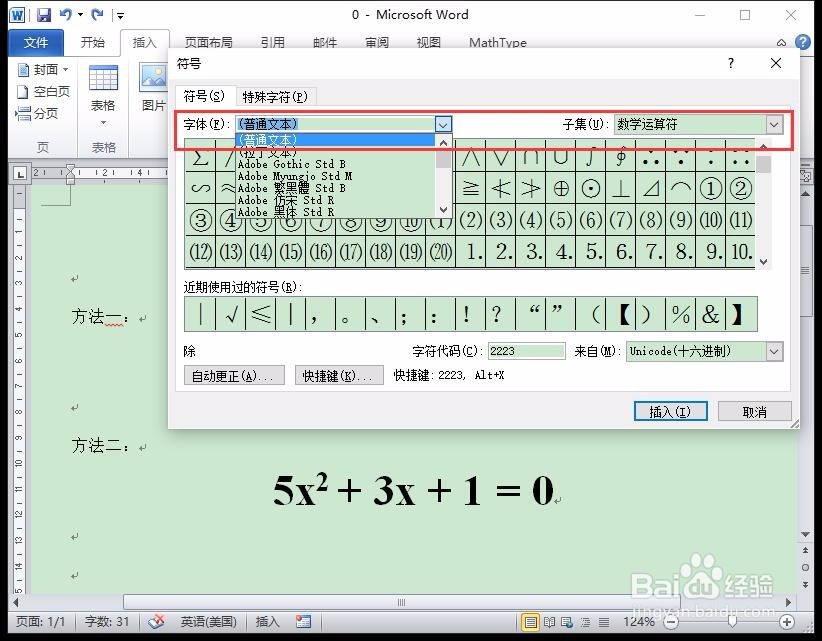Switch to Web Layout view
Screen dimensions: 822x641
pyautogui.click(x=567, y=622)
